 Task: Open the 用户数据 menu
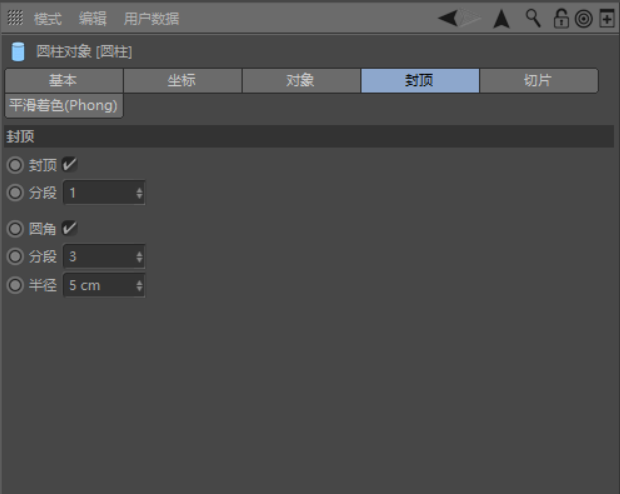[152, 19]
